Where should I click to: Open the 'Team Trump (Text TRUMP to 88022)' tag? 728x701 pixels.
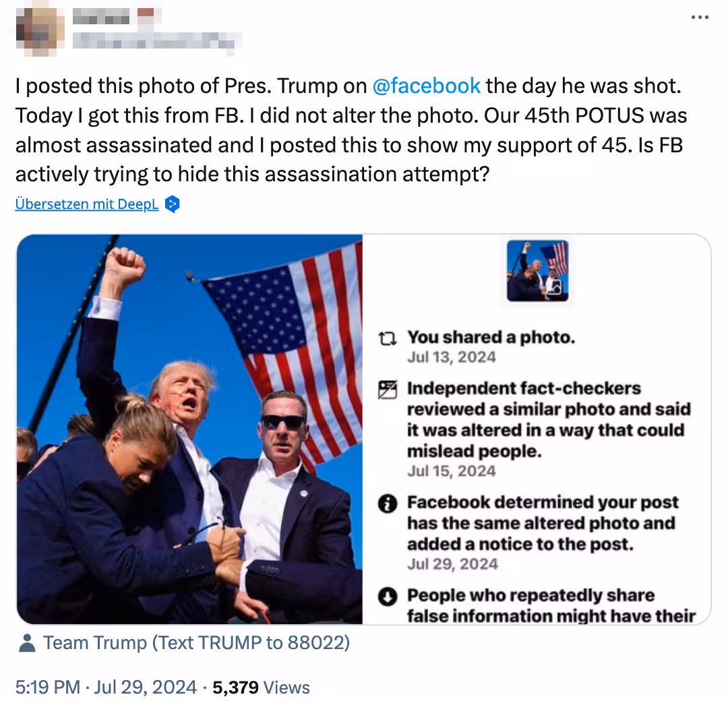pos(196,643)
